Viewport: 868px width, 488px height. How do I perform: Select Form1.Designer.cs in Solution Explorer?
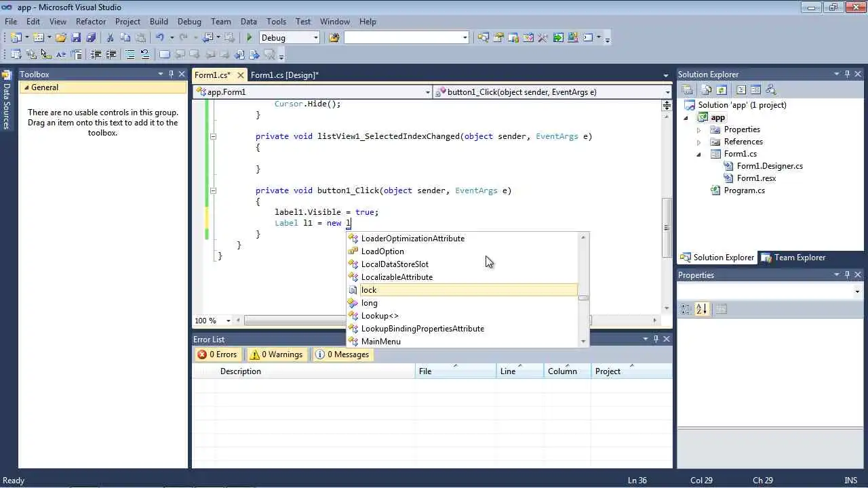click(x=770, y=166)
